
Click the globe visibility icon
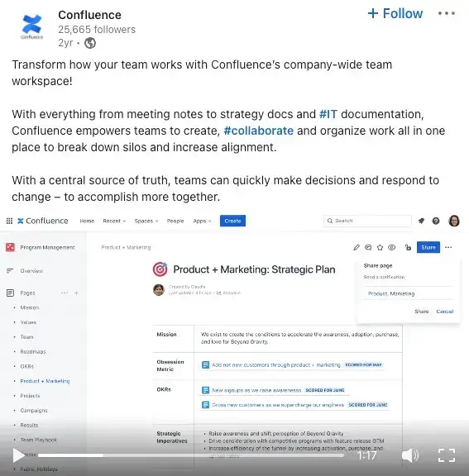click(90, 43)
